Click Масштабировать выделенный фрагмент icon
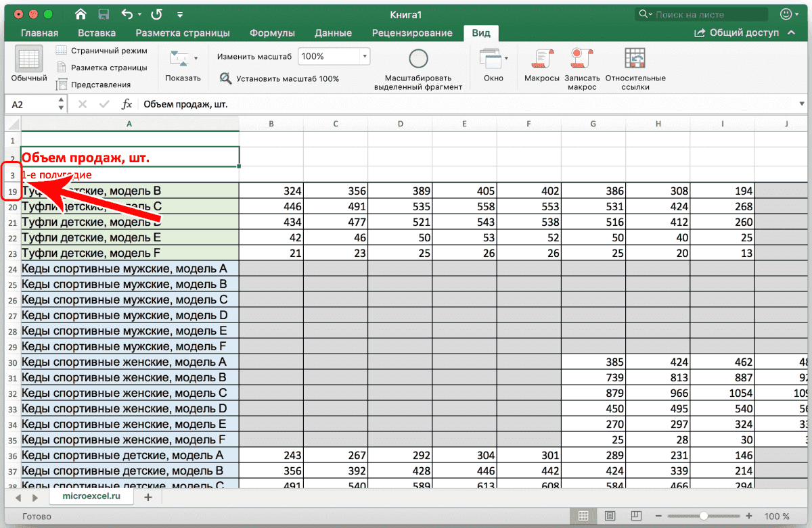The width and height of the screenshot is (812, 528). [418, 59]
